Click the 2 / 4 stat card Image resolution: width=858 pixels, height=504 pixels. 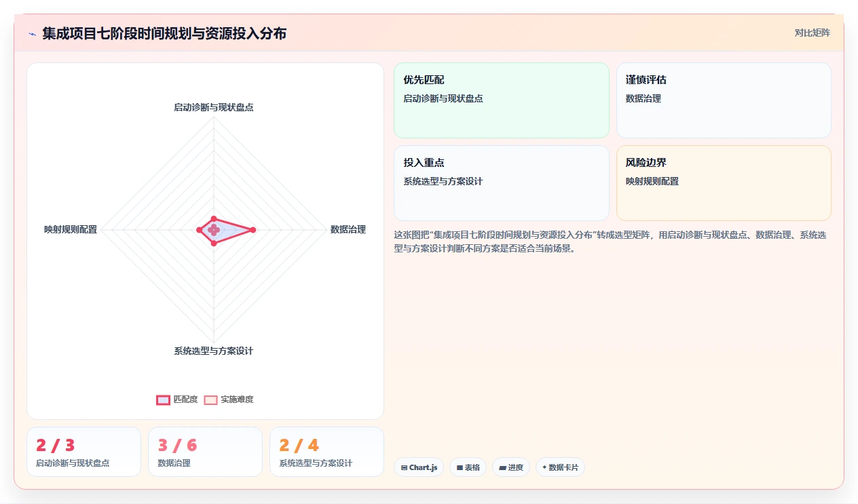click(x=327, y=452)
